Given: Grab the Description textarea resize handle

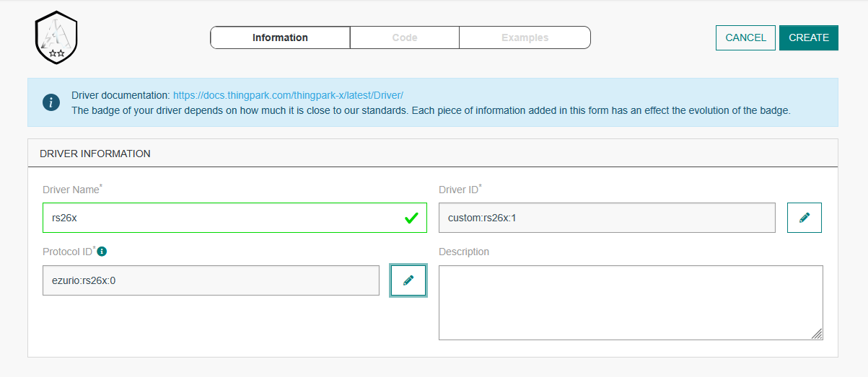Looking at the screenshot, I should (817, 334).
